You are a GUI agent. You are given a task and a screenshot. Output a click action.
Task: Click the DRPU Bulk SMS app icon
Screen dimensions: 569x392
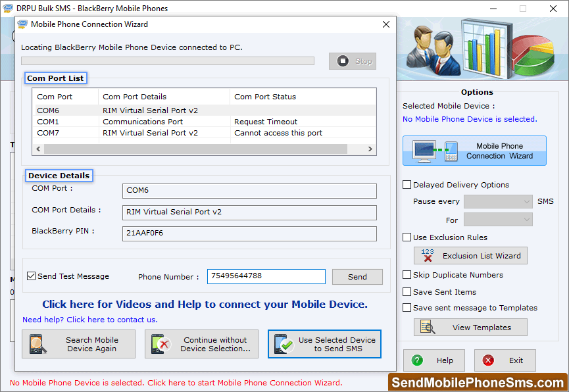pyautogui.click(x=8, y=8)
